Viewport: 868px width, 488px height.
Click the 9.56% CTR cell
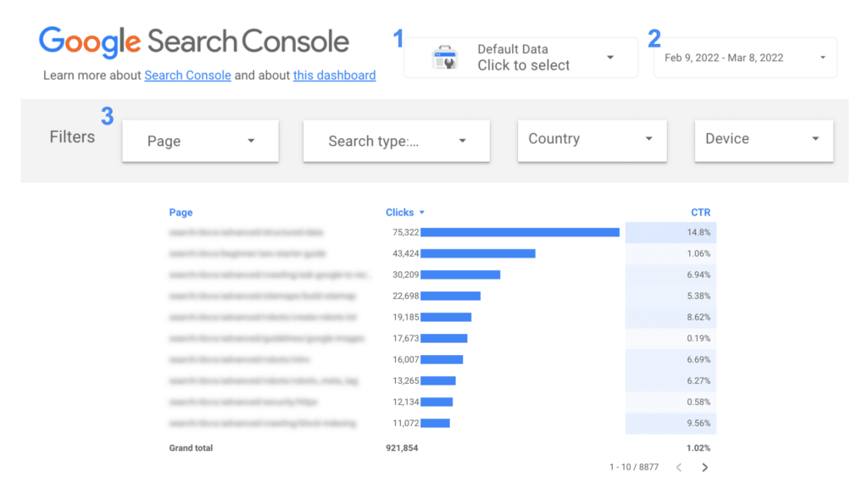[671, 424]
